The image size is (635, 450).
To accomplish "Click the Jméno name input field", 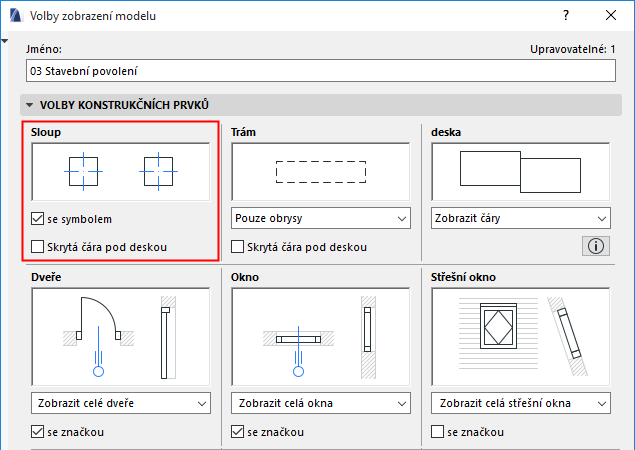I will [320, 71].
